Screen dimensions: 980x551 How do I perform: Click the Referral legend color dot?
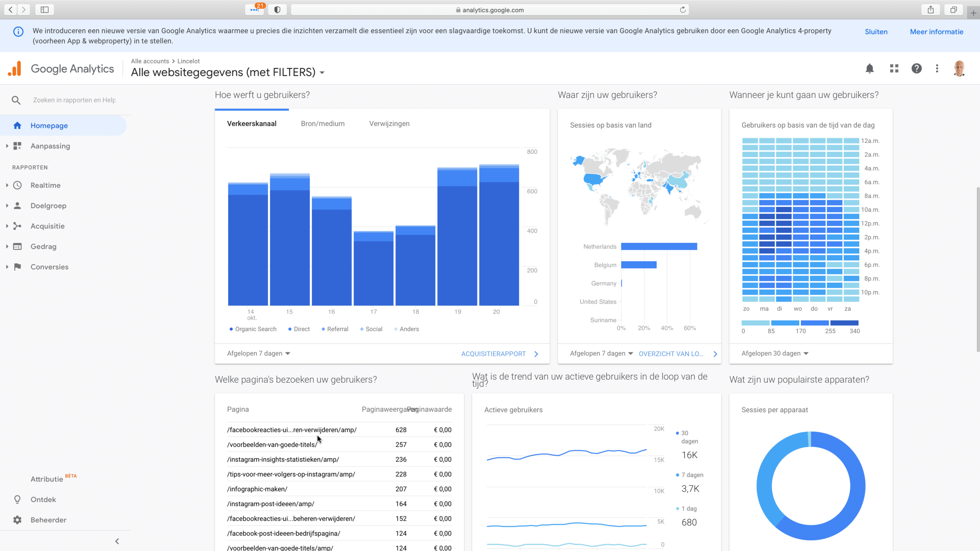[323, 329]
